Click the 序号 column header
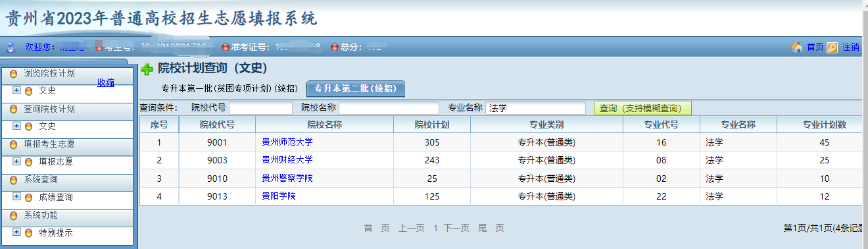This screenshot has width=868, height=249. click(159, 124)
